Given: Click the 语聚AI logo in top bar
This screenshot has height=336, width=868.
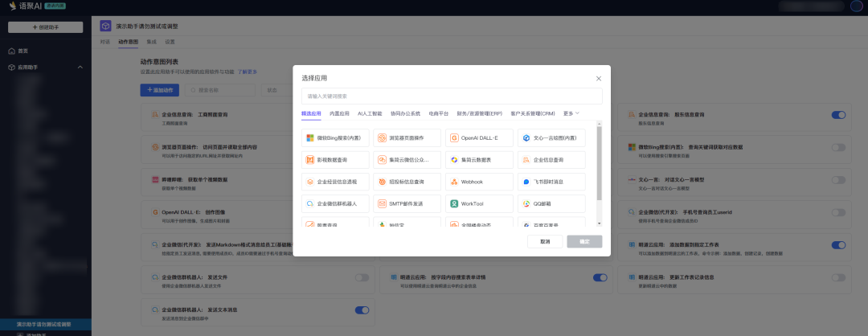Looking at the screenshot, I should pos(26,6).
